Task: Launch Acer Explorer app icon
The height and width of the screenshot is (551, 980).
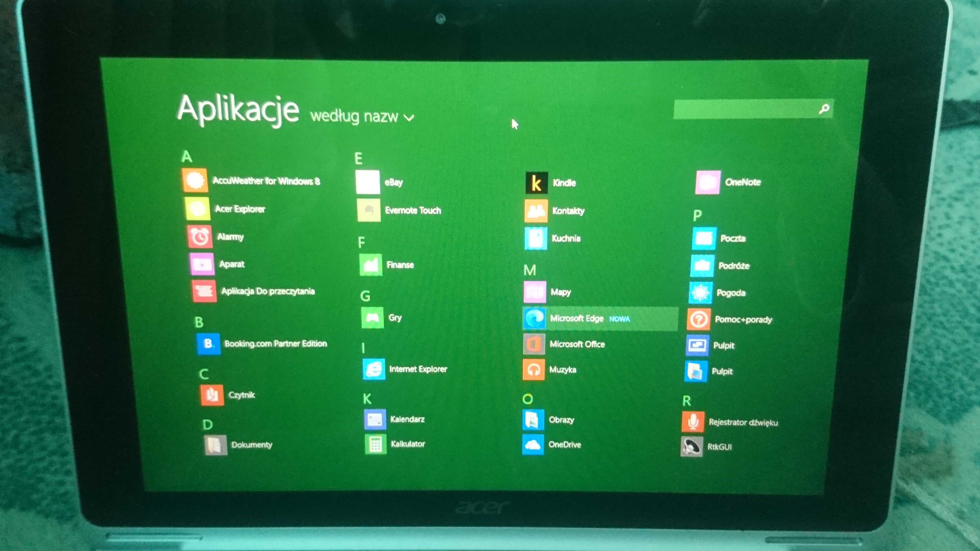Action: (x=197, y=208)
